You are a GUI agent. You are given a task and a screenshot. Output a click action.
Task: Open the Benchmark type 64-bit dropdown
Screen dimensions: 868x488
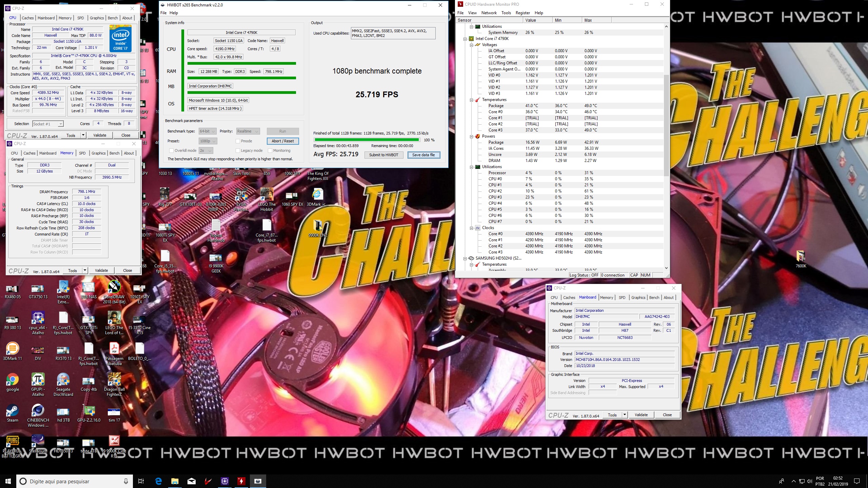pyautogui.click(x=208, y=131)
